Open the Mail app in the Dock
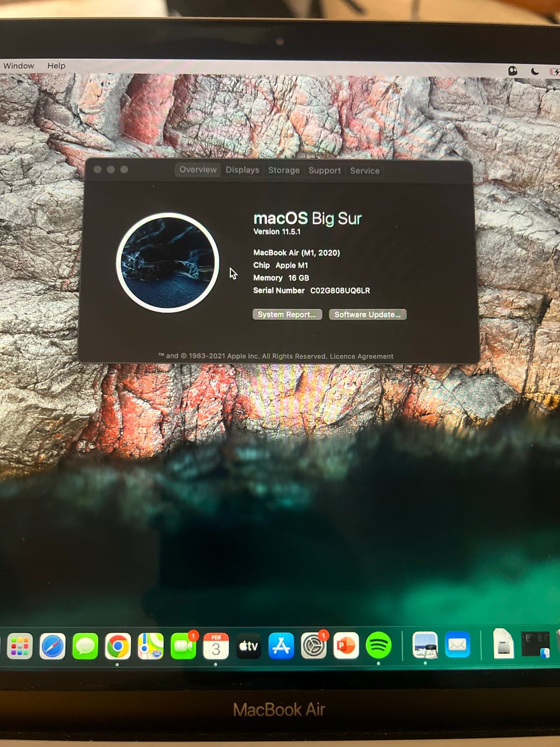 457,645
